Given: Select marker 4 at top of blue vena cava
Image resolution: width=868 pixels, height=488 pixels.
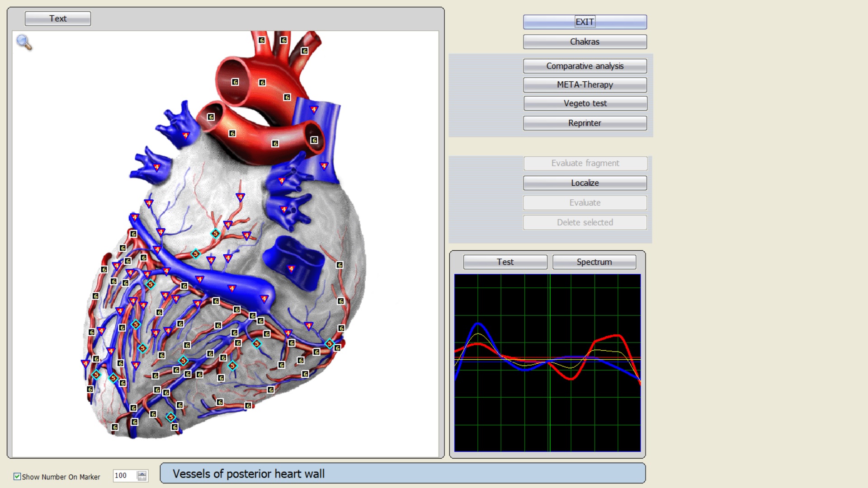Looking at the screenshot, I should coord(314,109).
